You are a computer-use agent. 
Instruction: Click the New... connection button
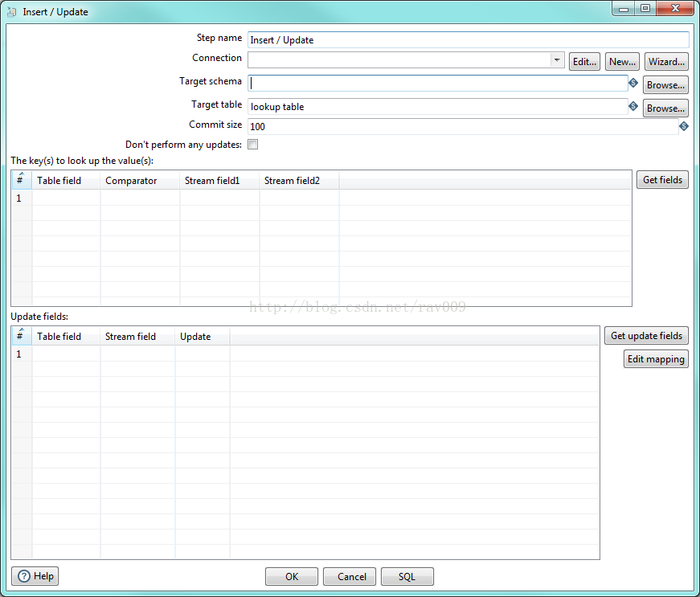tap(622, 62)
